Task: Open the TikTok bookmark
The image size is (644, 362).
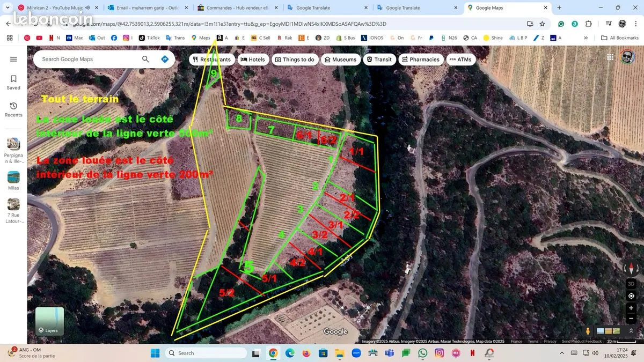Action: (x=149, y=38)
